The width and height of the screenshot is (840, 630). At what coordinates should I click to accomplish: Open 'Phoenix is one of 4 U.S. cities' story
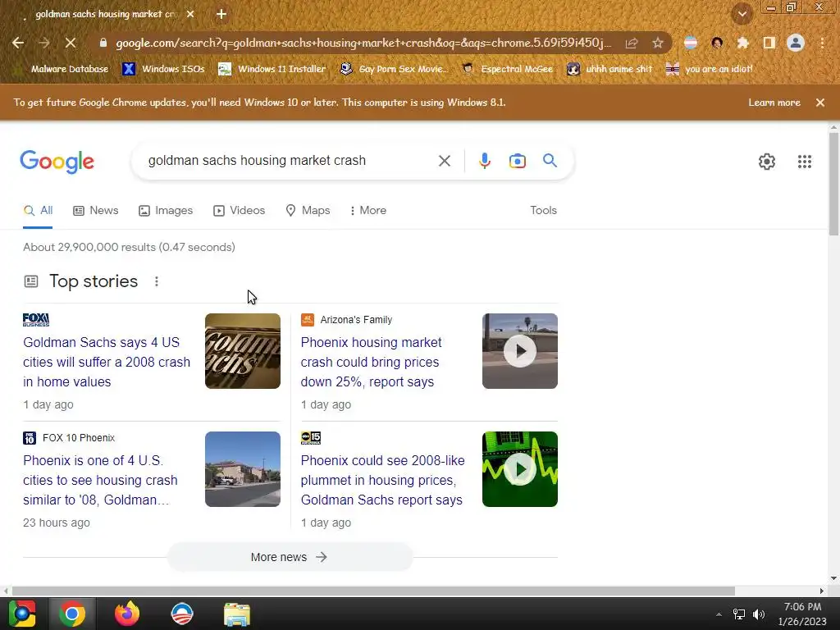coord(100,480)
